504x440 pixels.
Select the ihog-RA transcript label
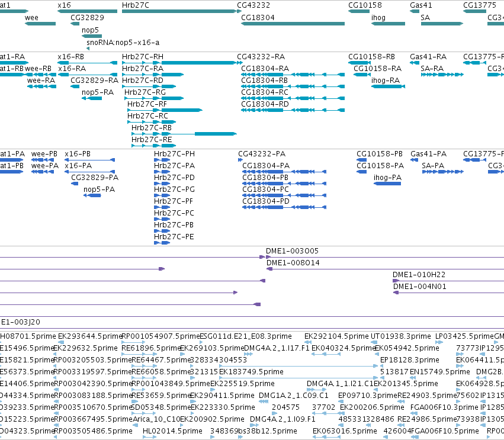coord(386,81)
